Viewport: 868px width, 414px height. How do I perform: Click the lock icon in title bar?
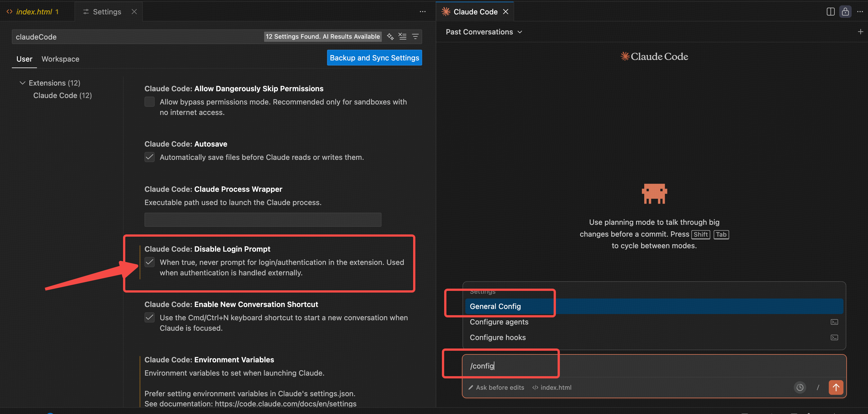845,12
